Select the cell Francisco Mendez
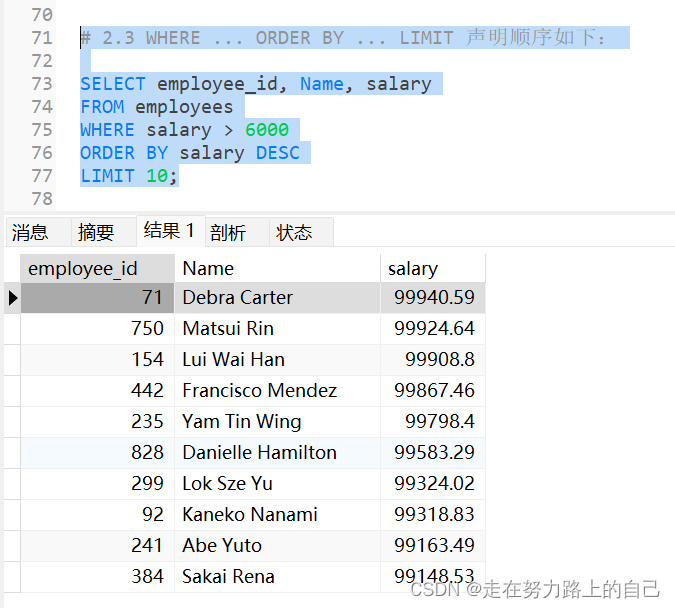Viewport: 675px width, 608px height. 277,391
